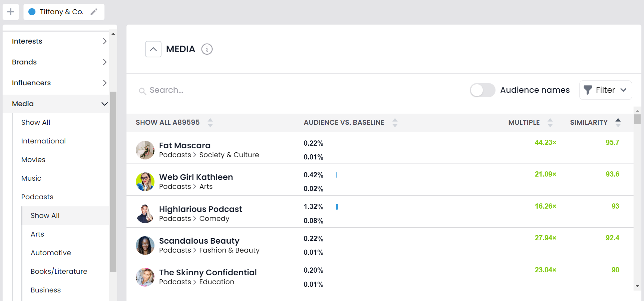Open the Fat Mascara podcast entry
This screenshot has height=301, width=644.
pyautogui.click(x=184, y=145)
